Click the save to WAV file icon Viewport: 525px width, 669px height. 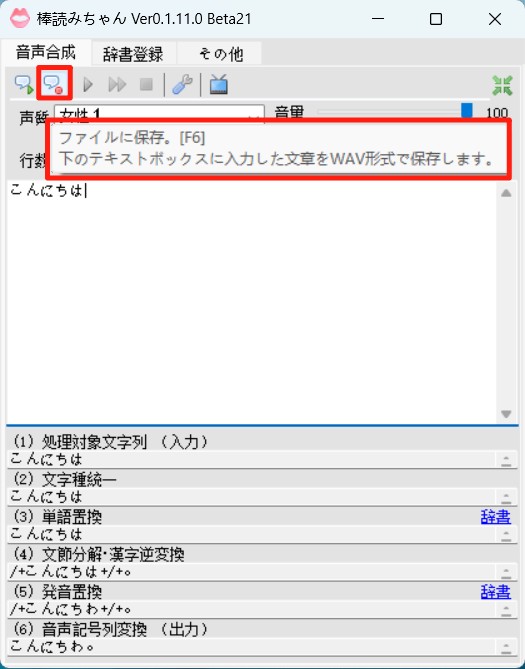(54, 84)
